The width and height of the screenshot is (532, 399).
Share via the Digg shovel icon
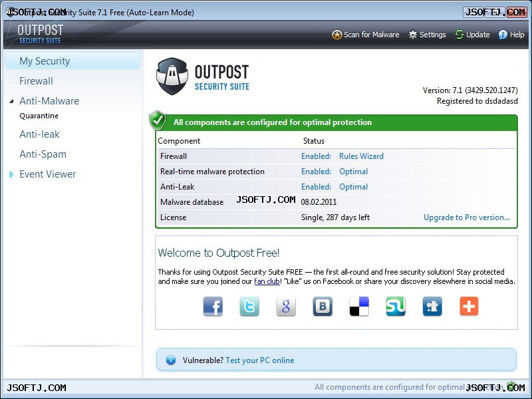click(432, 307)
